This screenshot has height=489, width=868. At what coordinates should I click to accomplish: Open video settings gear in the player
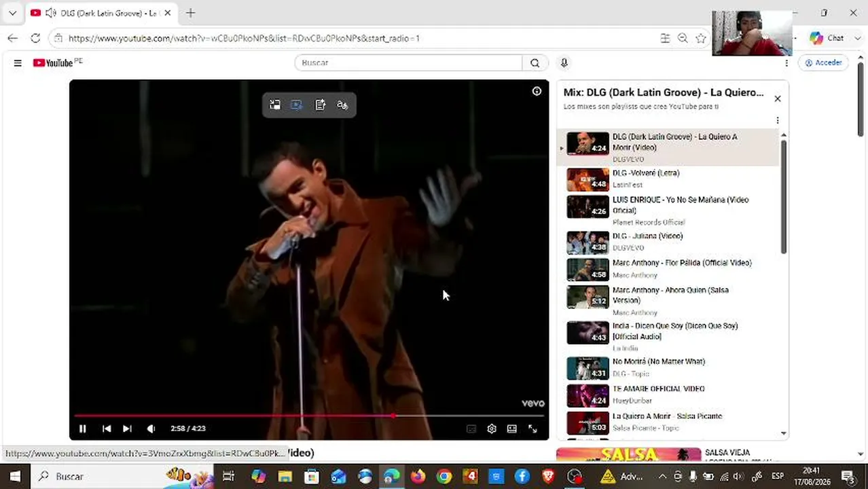click(x=492, y=429)
